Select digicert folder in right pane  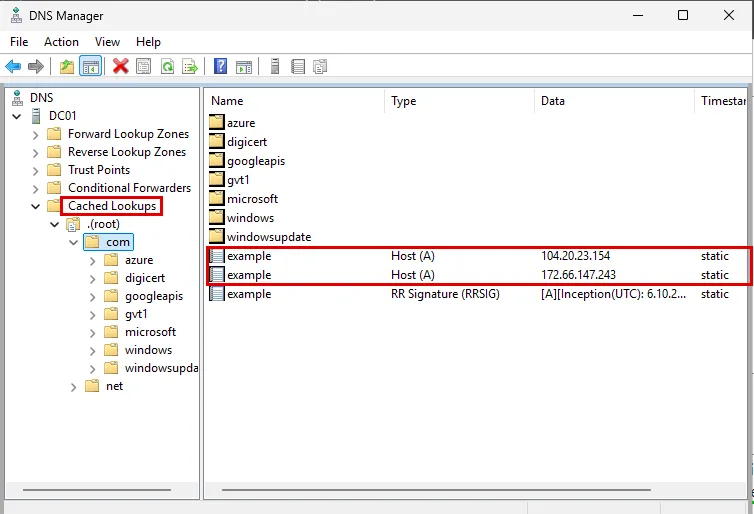[238, 142]
